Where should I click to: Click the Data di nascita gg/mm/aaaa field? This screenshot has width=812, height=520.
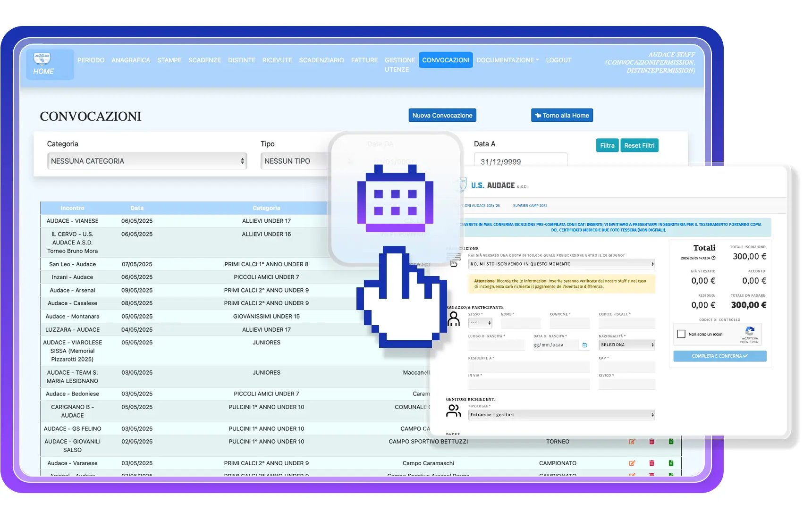(556, 345)
